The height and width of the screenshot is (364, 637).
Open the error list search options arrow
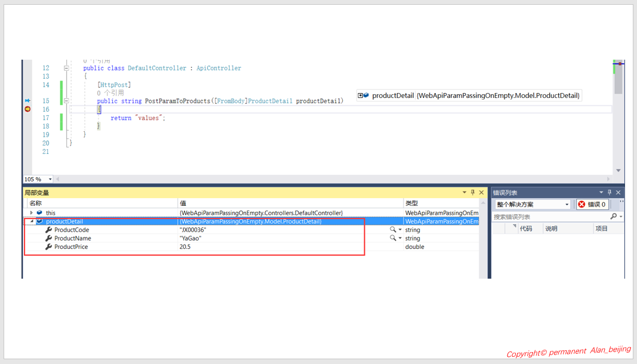(621, 217)
